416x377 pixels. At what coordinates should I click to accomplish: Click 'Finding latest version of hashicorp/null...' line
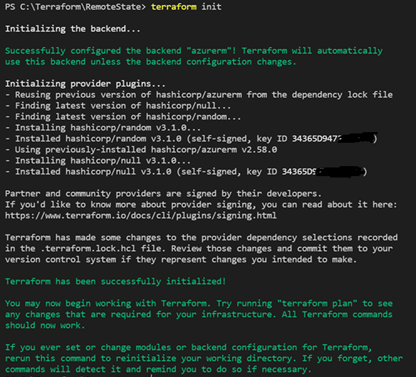coord(118,106)
